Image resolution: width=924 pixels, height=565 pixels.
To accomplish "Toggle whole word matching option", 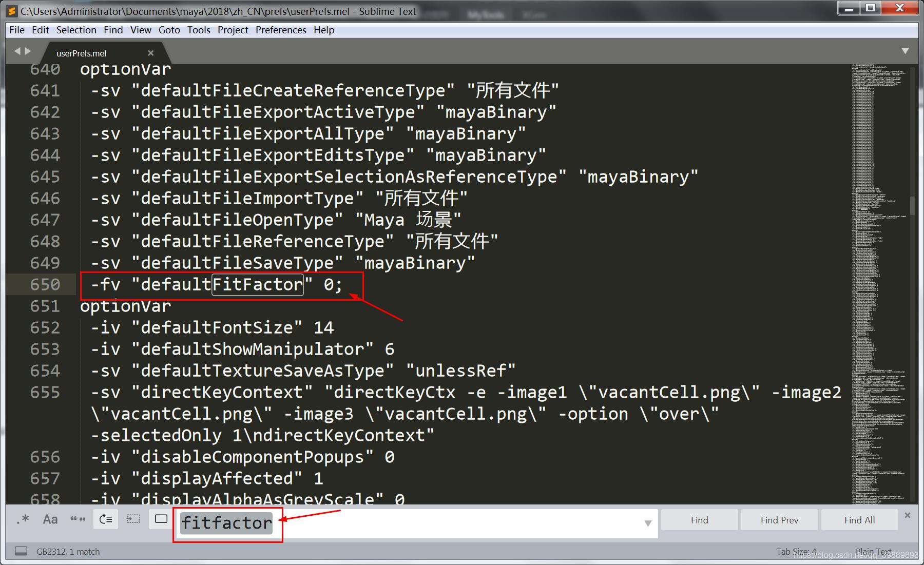I will coord(78,519).
